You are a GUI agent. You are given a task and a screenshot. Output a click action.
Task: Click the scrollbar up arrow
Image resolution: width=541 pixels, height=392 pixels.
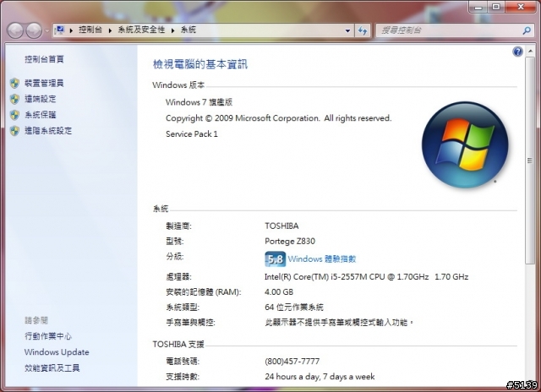tap(530, 52)
